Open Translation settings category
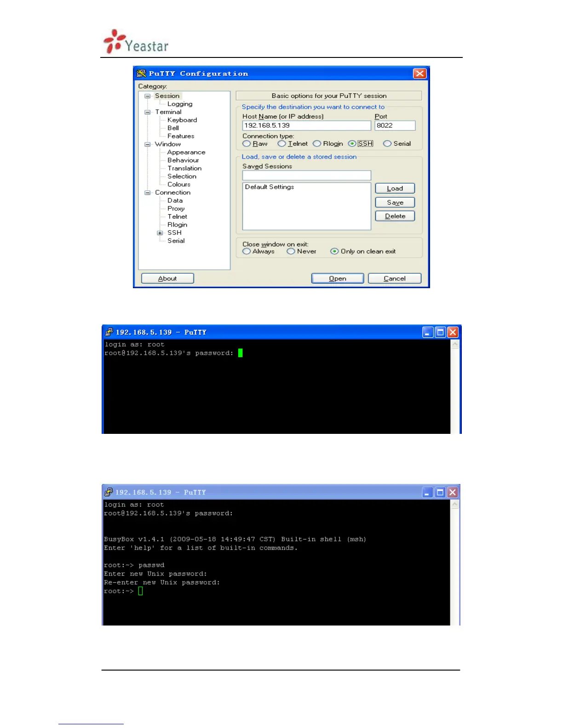The height and width of the screenshot is (728, 563). tap(184, 168)
